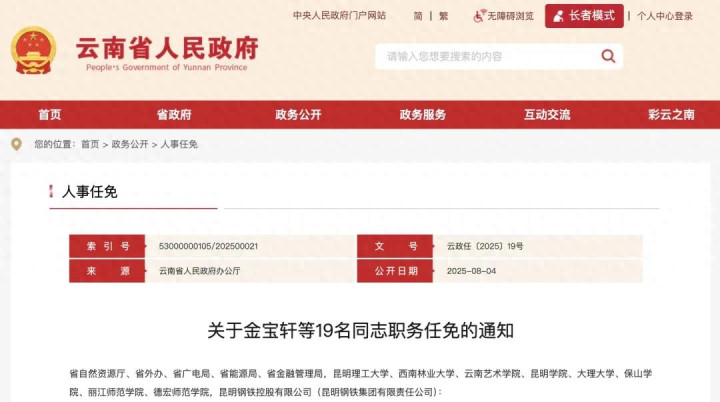Click the 公开日期 label cell

click(395, 271)
